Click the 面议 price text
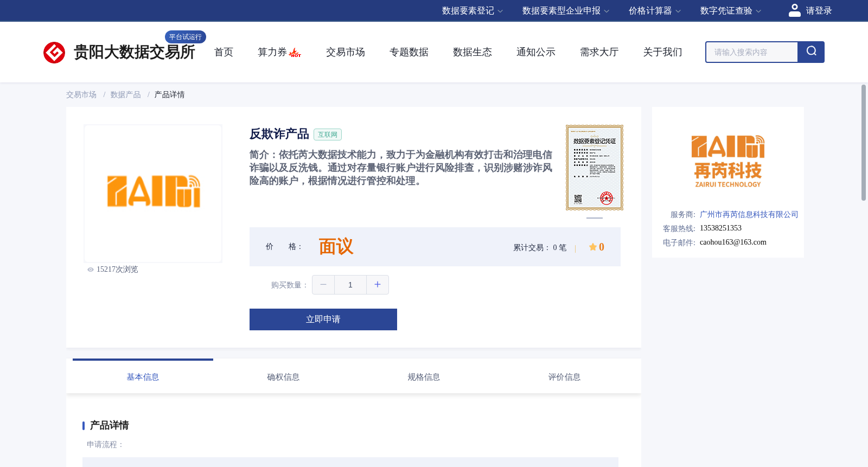 tap(336, 247)
